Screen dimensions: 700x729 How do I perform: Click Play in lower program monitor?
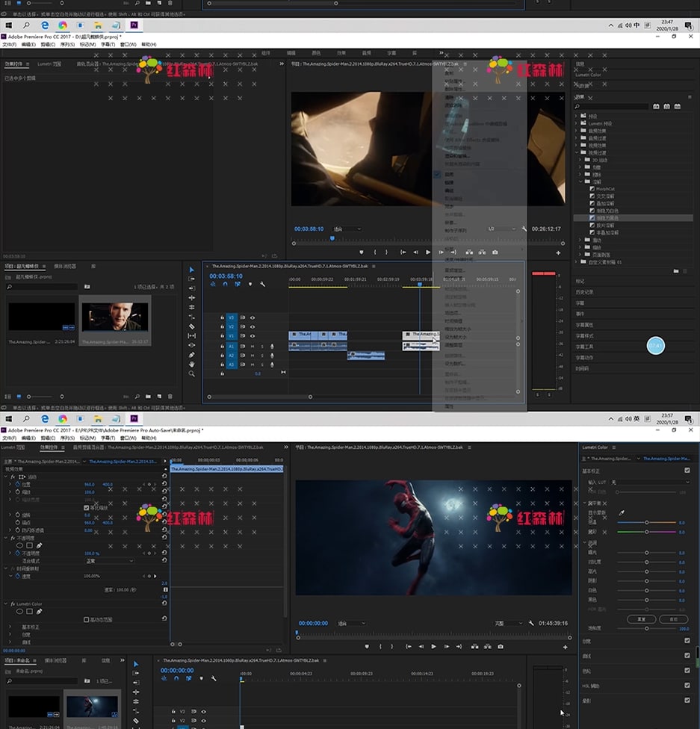click(433, 646)
